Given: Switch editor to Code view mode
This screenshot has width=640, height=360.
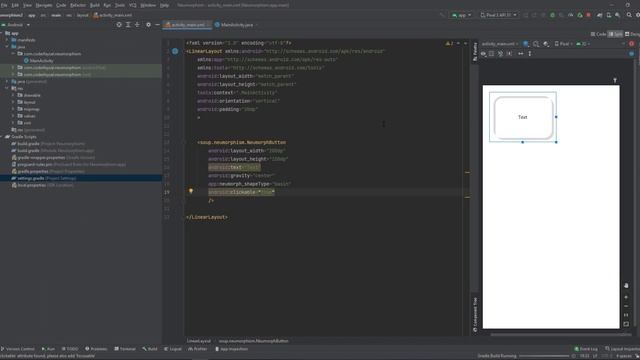Looking at the screenshot, I should [x=598, y=34].
